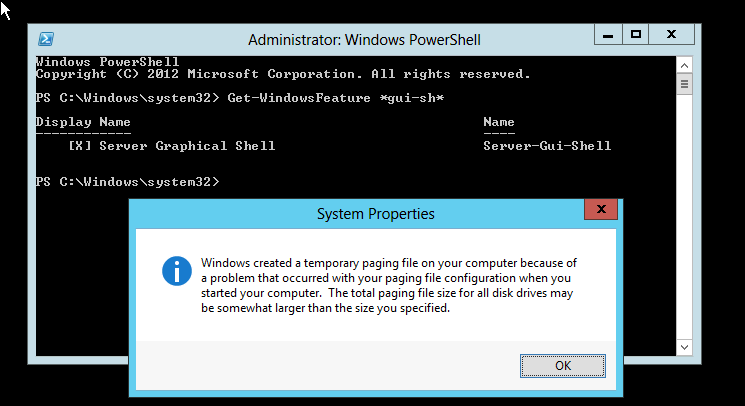Click the PowerShell scrollbar thumb
Viewport: 745px width, 406px height.
pyautogui.click(x=684, y=84)
